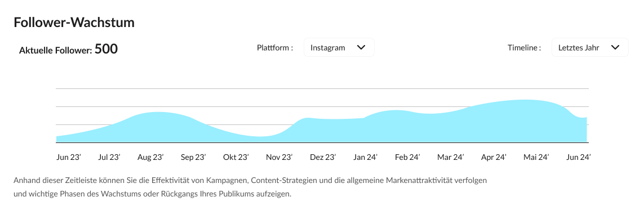
Task: Select the Jan 24' axis label
Action: point(366,157)
